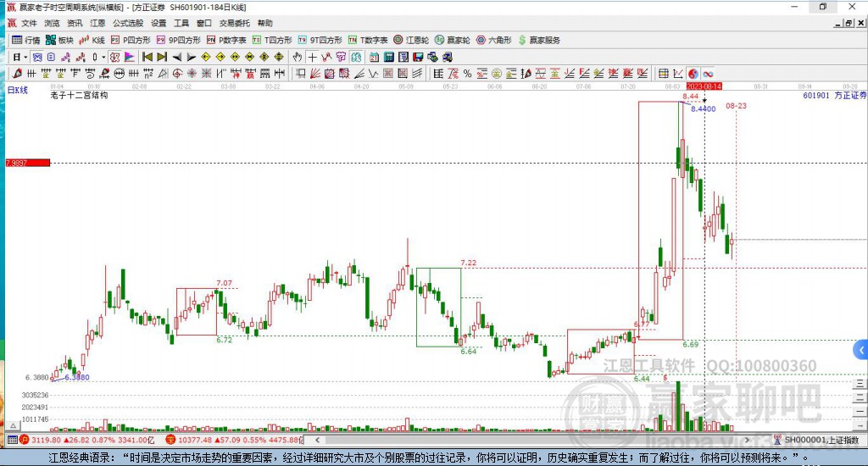
Task: Click the red star burst icon
Action: coord(192,74)
